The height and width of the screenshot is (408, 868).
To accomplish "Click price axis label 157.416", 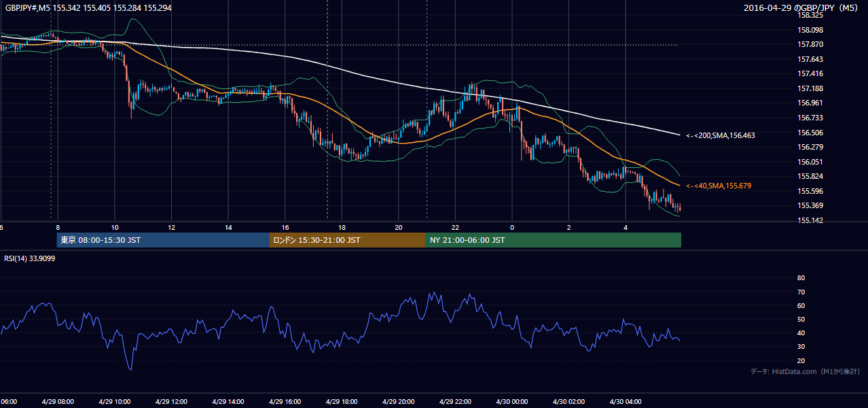I will coord(811,73).
